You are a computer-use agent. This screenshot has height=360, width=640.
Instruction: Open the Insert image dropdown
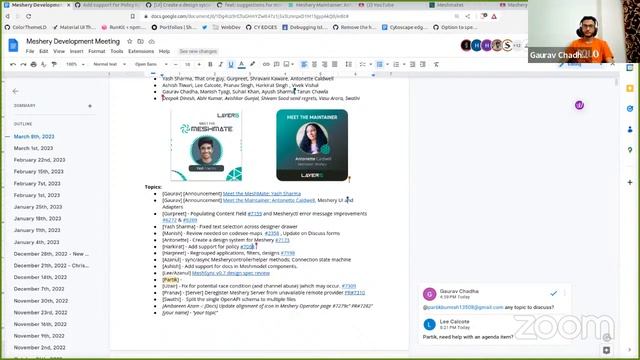(289, 64)
